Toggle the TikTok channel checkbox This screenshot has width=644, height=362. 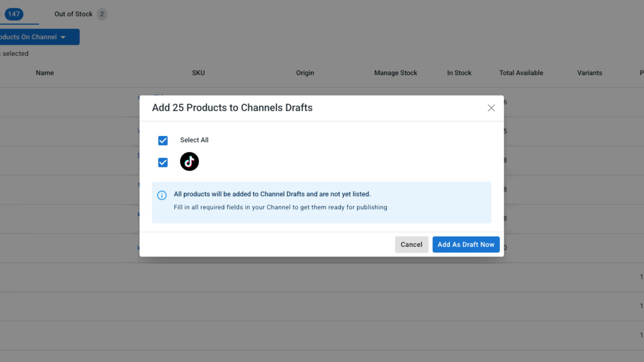tap(163, 163)
